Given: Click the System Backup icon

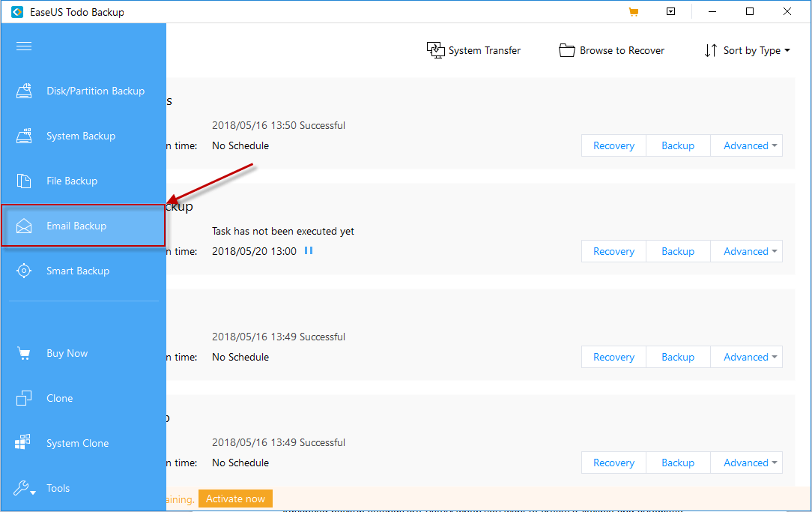Looking at the screenshot, I should click(24, 136).
